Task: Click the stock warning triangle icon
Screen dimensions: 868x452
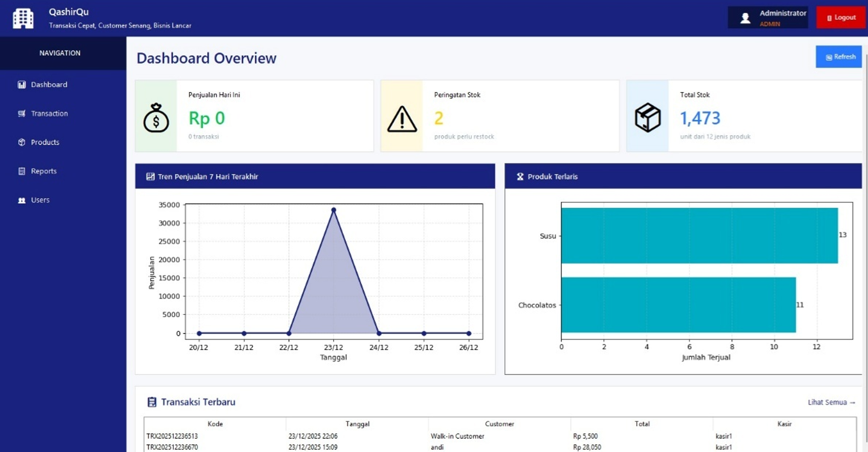Action: (x=402, y=119)
